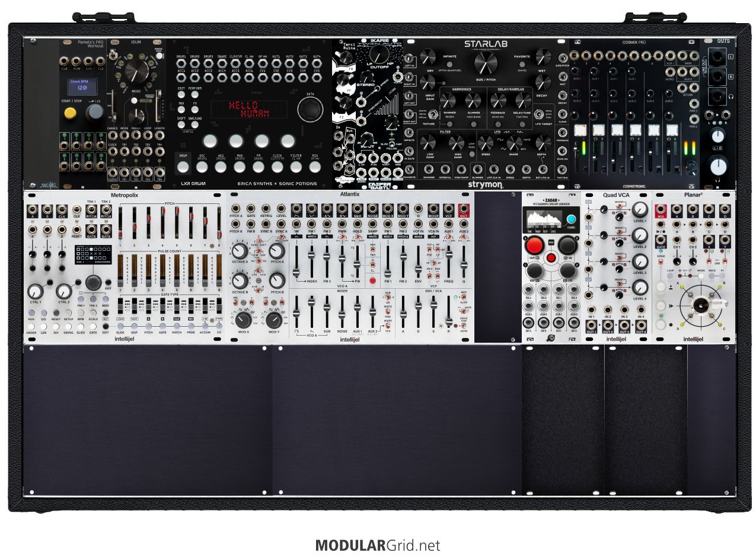Click the CTRL 1 knob on Metropolix
Viewport: 756px width, 558px height.
click(x=36, y=291)
